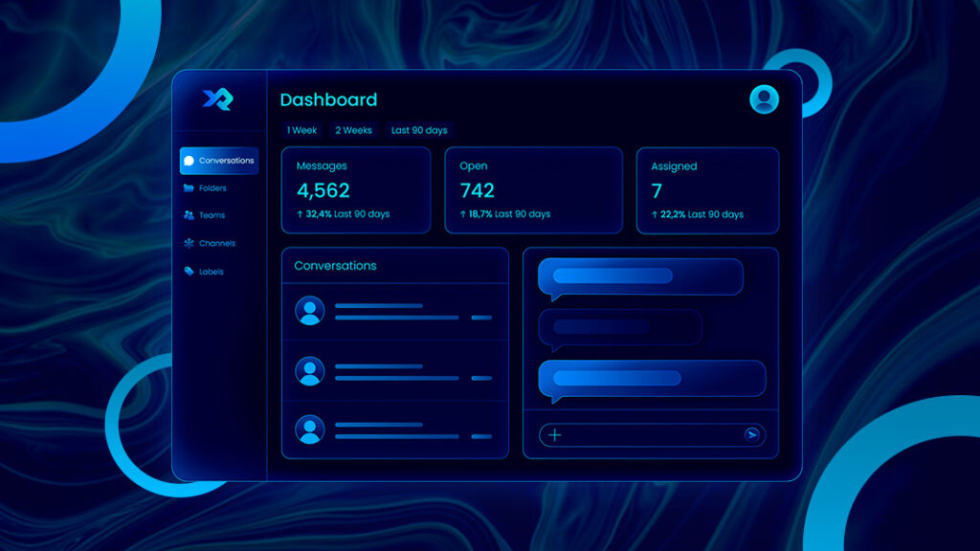This screenshot has width=980, height=551.
Task: Click the Teams people icon
Action: click(189, 215)
